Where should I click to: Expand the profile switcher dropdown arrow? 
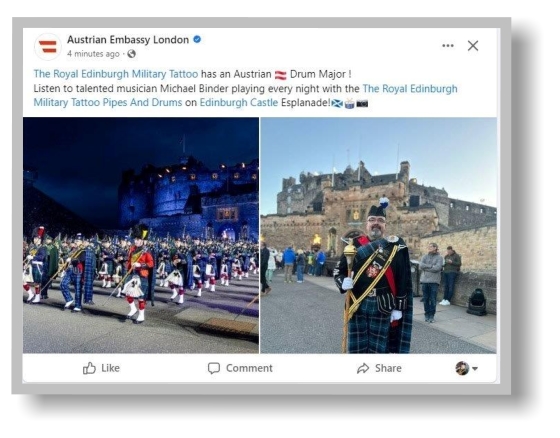475,368
